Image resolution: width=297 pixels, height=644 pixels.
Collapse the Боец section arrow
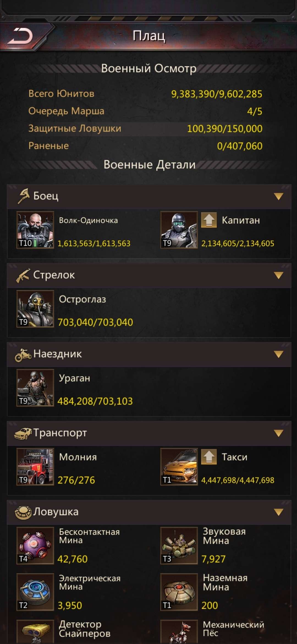(279, 196)
